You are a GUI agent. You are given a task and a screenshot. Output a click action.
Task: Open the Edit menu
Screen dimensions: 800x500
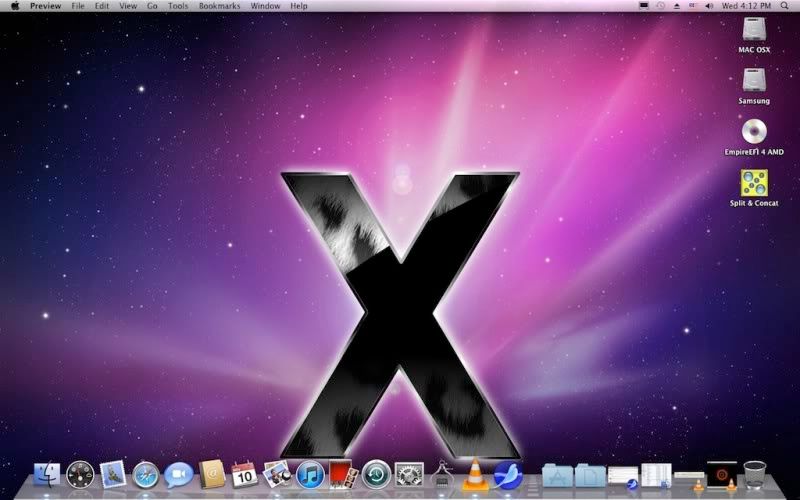(x=102, y=6)
